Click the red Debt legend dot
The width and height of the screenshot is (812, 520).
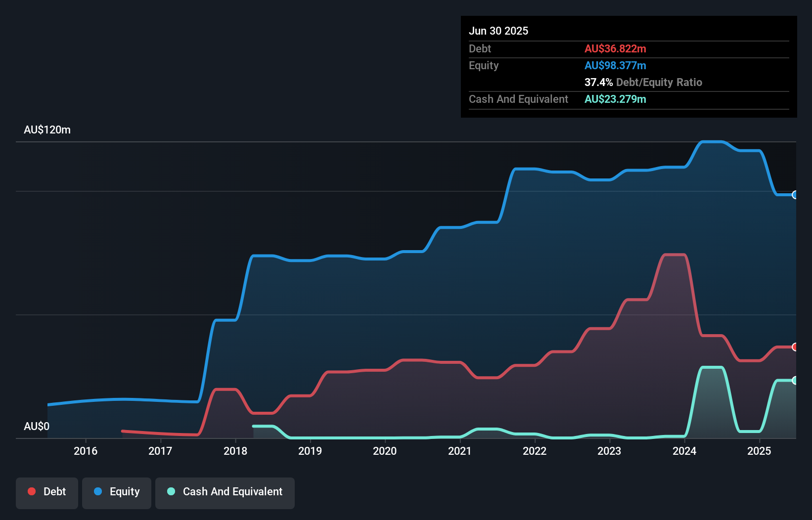pyautogui.click(x=32, y=491)
